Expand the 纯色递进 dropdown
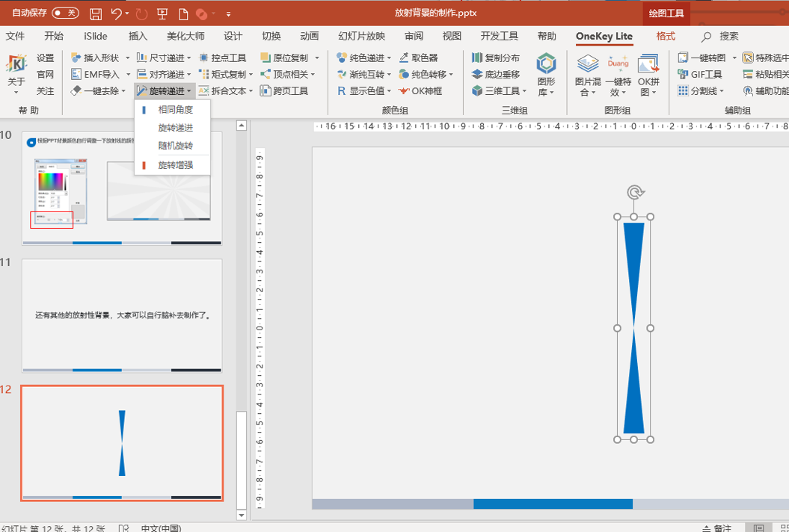The image size is (789, 532). tap(390, 58)
